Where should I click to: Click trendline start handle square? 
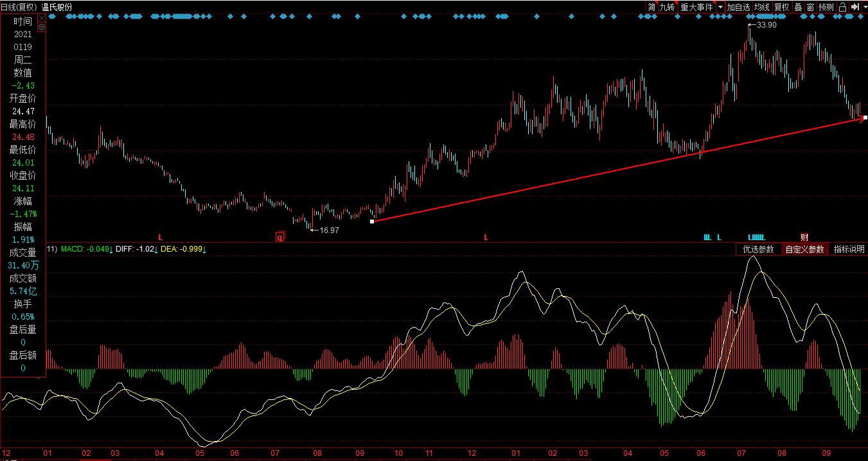point(372,222)
